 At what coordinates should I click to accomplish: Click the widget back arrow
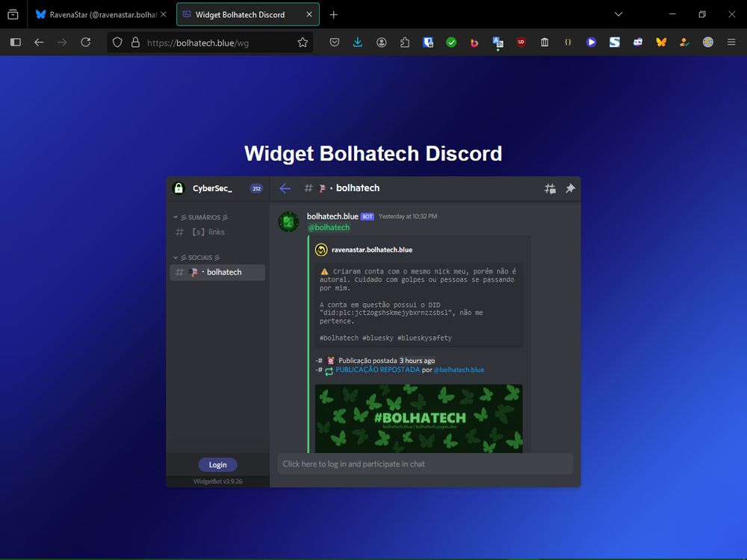tap(285, 189)
